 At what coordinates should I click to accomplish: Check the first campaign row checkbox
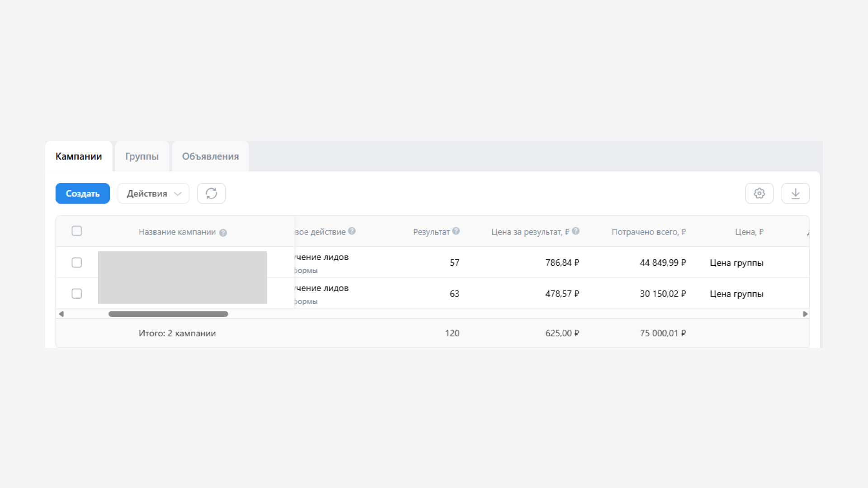click(x=77, y=263)
